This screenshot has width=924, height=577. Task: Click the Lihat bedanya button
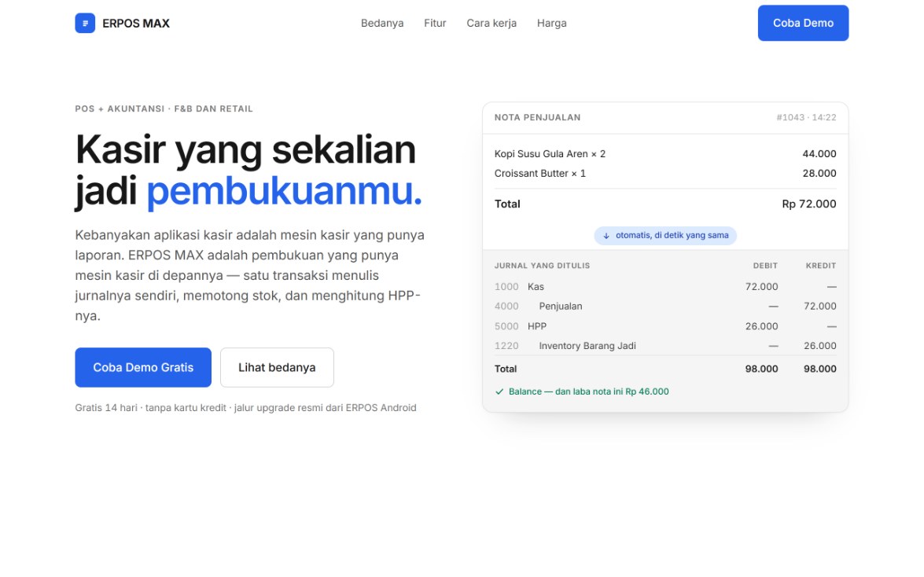coord(277,367)
